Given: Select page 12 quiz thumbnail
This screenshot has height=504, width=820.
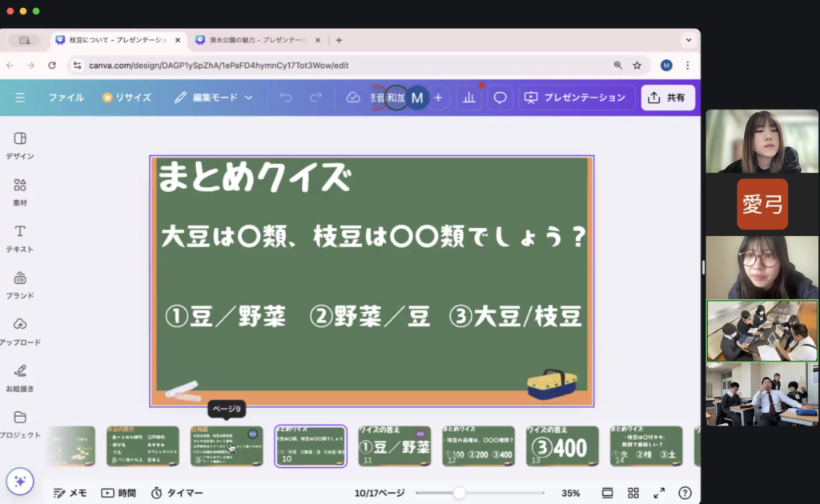Looking at the screenshot, I should (479, 446).
